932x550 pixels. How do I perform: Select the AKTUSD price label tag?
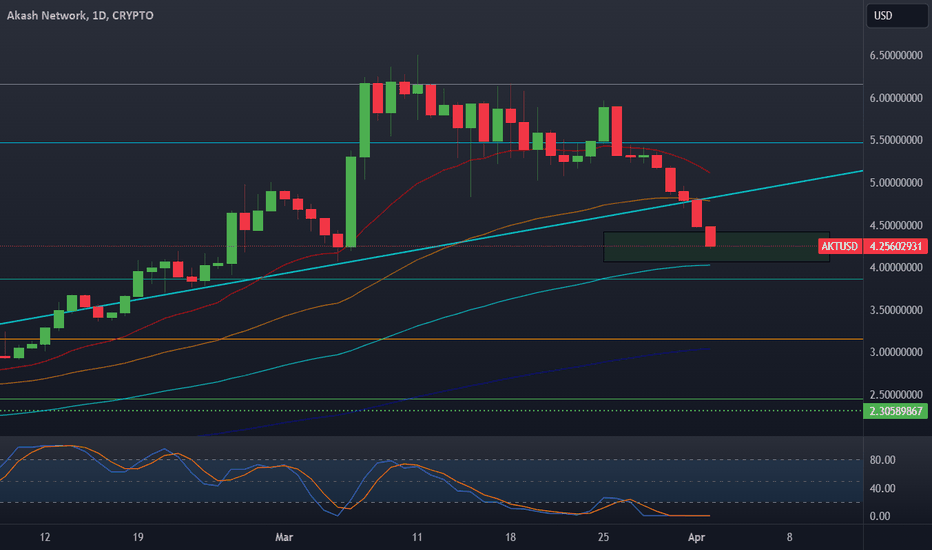pos(840,246)
